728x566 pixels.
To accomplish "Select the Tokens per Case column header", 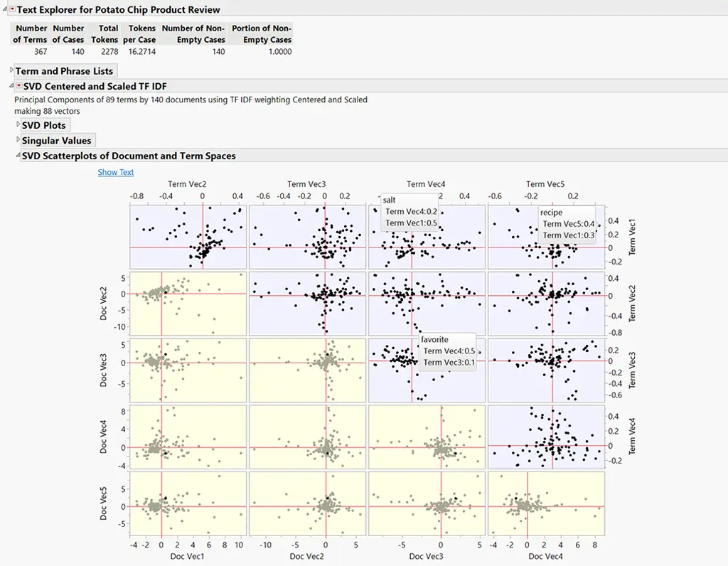I will (x=139, y=34).
